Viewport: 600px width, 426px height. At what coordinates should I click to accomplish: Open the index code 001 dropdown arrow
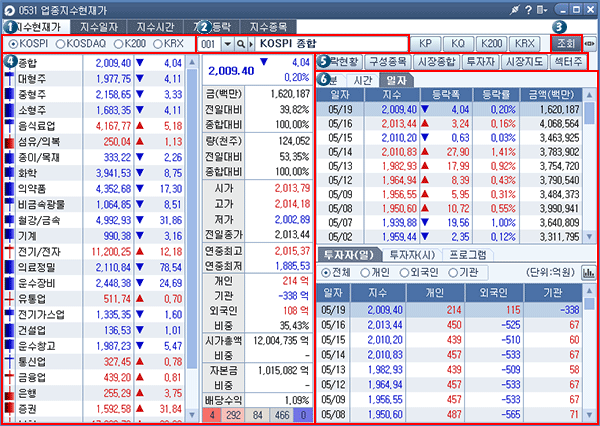point(227,44)
